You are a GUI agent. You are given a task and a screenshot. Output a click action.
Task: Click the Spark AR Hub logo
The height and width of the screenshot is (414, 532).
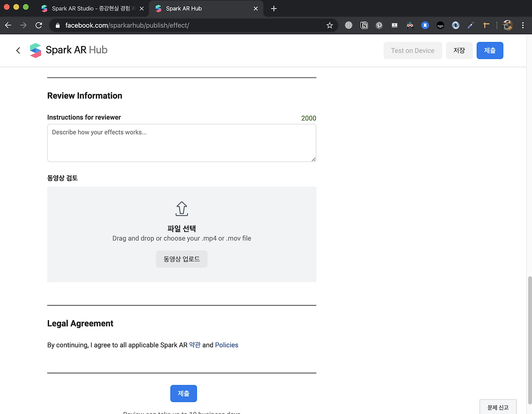tap(69, 50)
